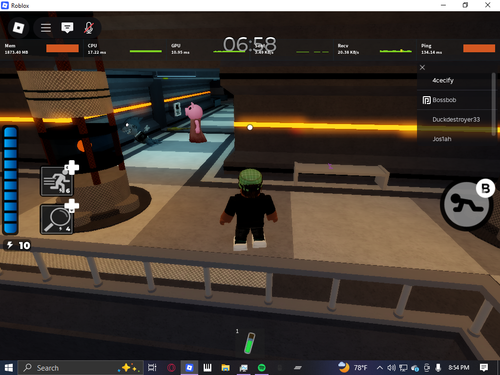Image resolution: width=500 pixels, height=375 pixels.
Task: Open the network icon in the tray
Action: pyautogui.click(x=403, y=368)
